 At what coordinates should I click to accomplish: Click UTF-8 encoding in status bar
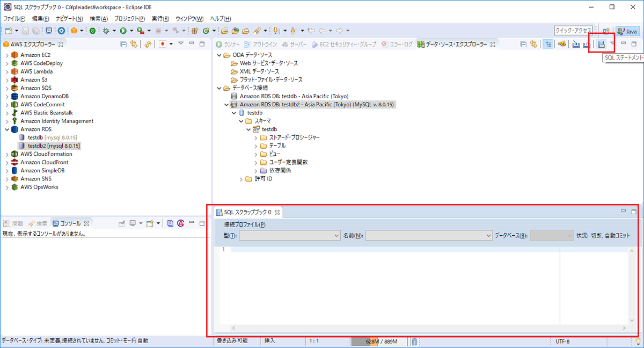[x=562, y=342]
